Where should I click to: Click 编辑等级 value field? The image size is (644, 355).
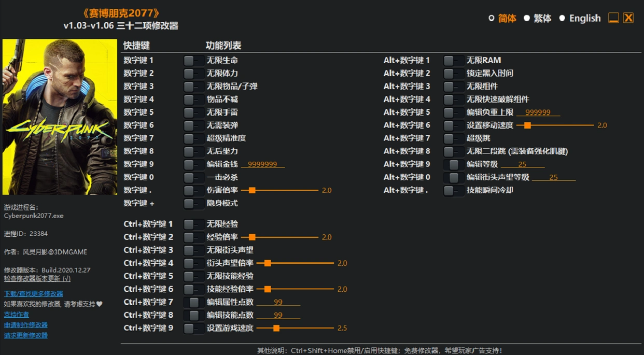[x=523, y=164]
